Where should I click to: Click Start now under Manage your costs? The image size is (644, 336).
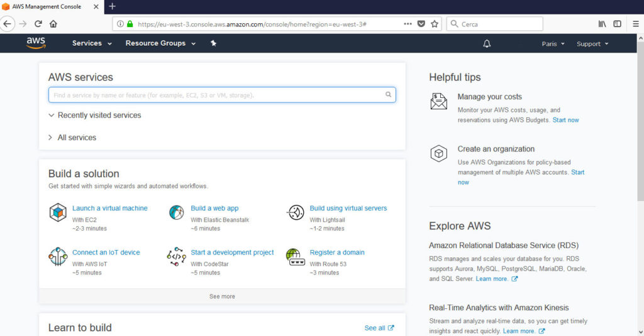pyautogui.click(x=565, y=120)
